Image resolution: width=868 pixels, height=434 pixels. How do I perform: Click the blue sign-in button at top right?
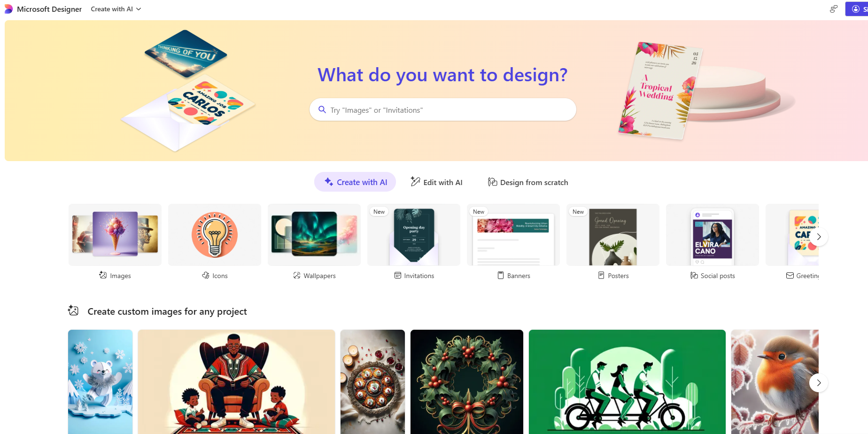pos(857,9)
